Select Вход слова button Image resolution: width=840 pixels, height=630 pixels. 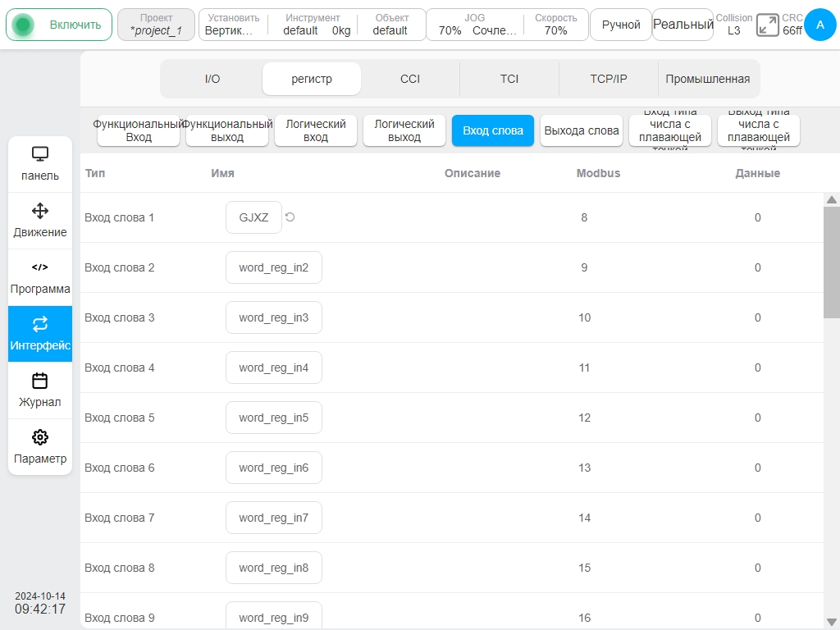(x=493, y=130)
